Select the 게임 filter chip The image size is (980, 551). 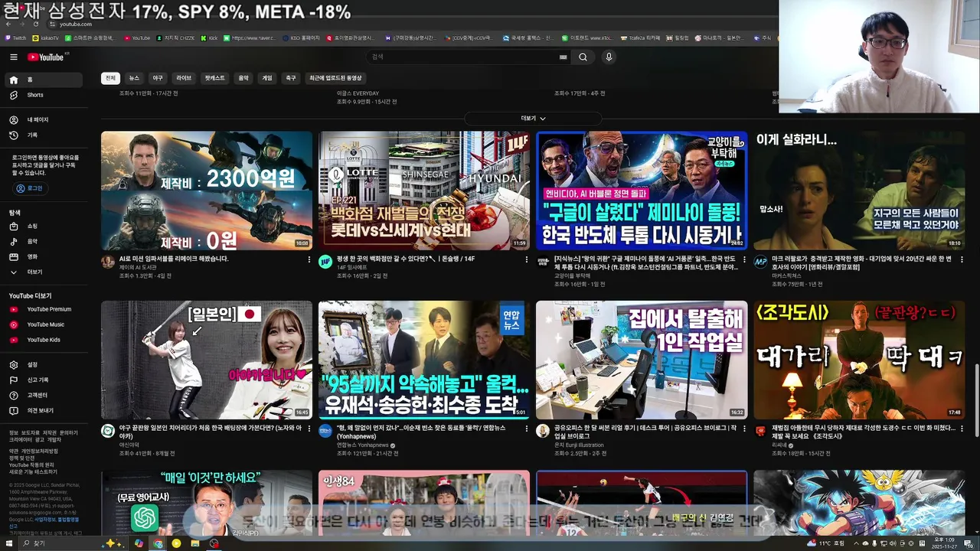[267, 78]
